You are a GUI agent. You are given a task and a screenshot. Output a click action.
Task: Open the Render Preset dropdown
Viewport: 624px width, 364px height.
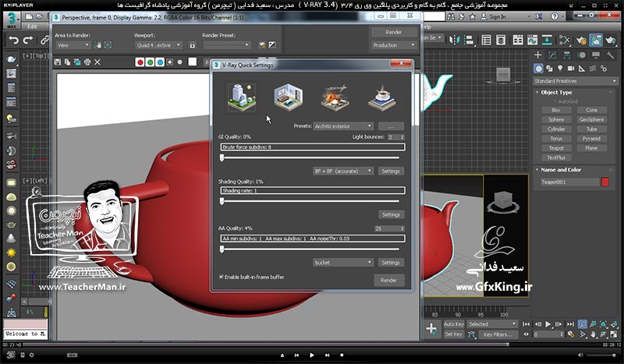(226, 45)
